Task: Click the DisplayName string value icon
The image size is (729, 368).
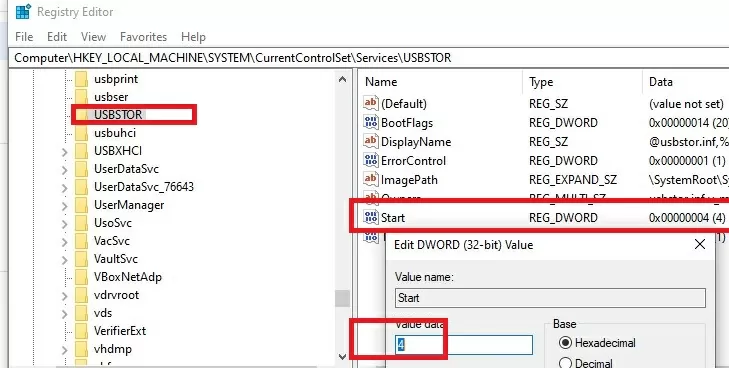Action: click(x=371, y=141)
